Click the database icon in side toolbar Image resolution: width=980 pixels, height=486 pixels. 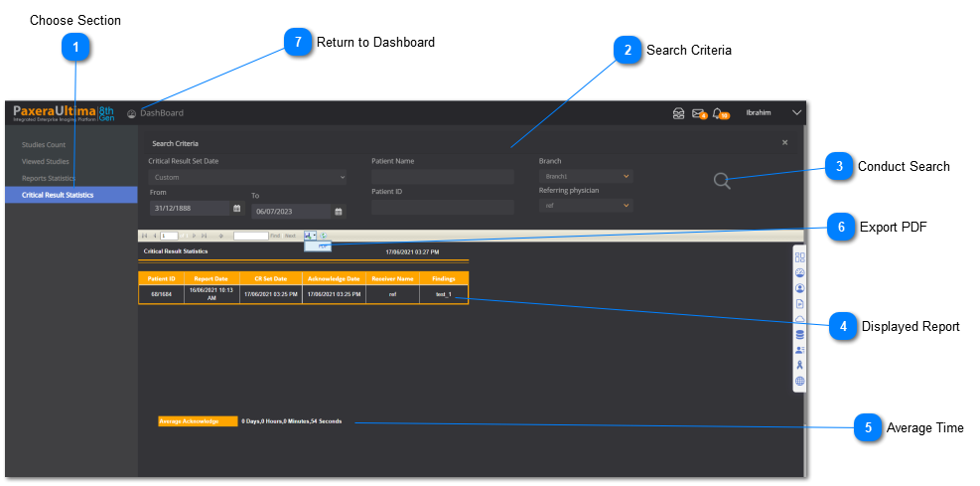(800, 334)
